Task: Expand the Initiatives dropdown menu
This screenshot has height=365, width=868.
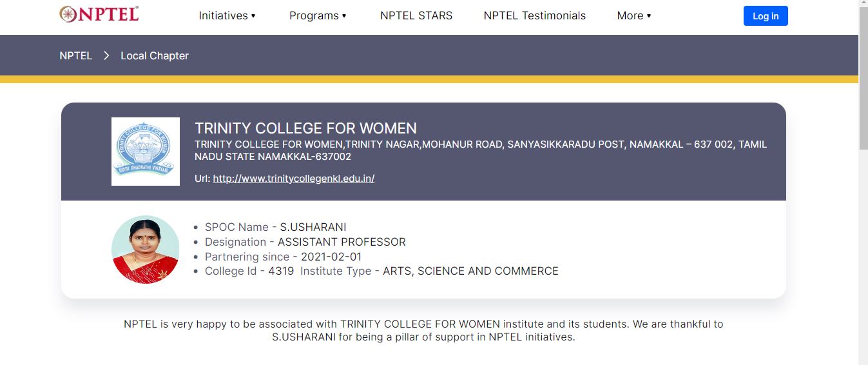Action: pyautogui.click(x=227, y=15)
